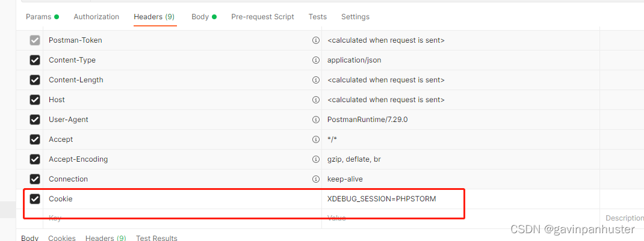The height and width of the screenshot is (241, 644).
Task: Click the new header Value input field
Action: tap(460, 218)
